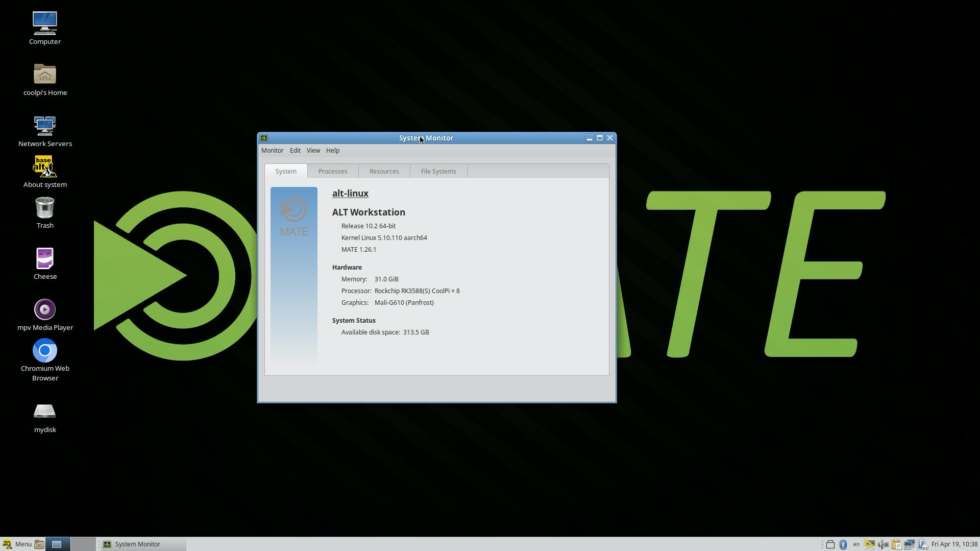Click MATE 1.26.1 version text
The height and width of the screenshot is (551, 980).
[359, 250]
